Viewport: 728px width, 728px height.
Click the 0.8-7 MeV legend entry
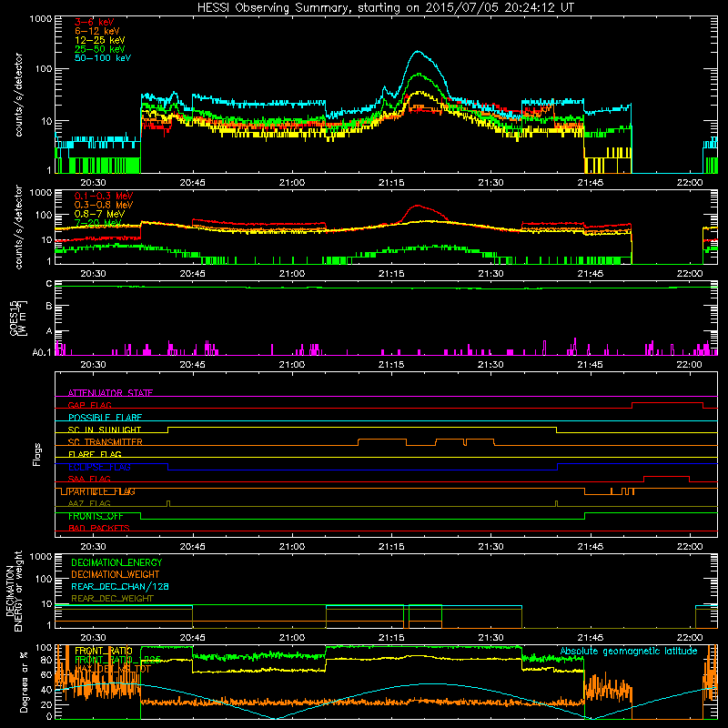pyautogui.click(x=99, y=214)
